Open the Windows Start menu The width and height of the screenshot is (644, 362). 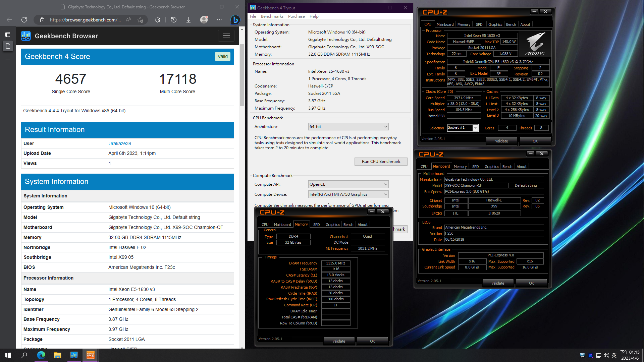pyautogui.click(x=8, y=355)
